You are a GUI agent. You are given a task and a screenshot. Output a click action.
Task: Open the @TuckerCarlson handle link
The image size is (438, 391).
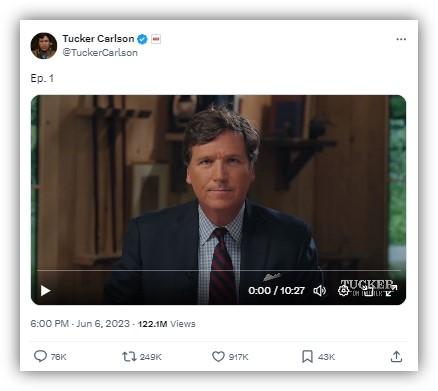100,53
